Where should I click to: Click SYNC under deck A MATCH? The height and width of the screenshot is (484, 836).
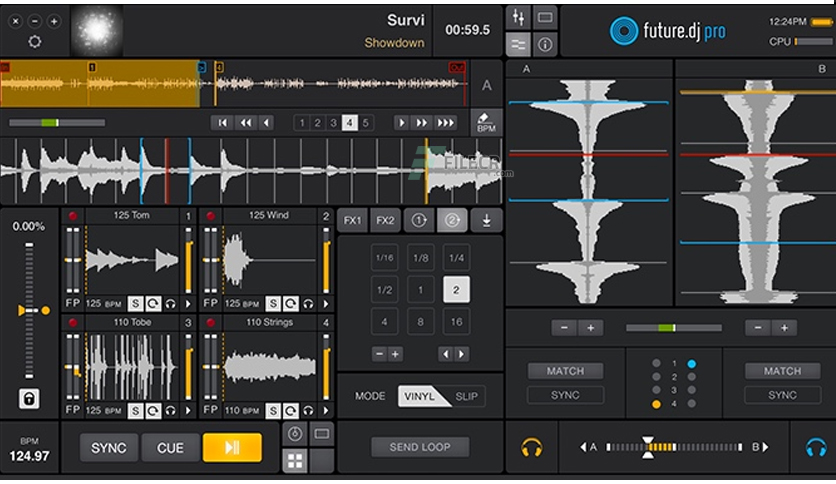coord(565,395)
